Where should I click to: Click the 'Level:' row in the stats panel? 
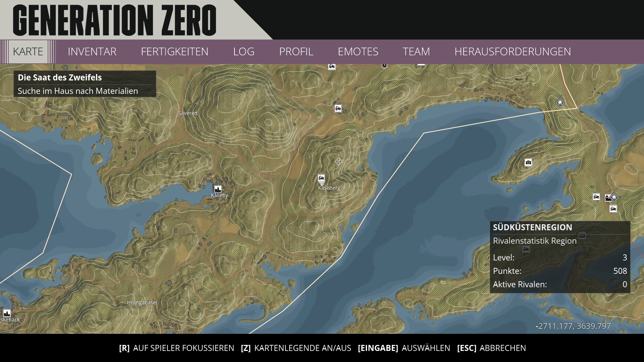point(560,257)
